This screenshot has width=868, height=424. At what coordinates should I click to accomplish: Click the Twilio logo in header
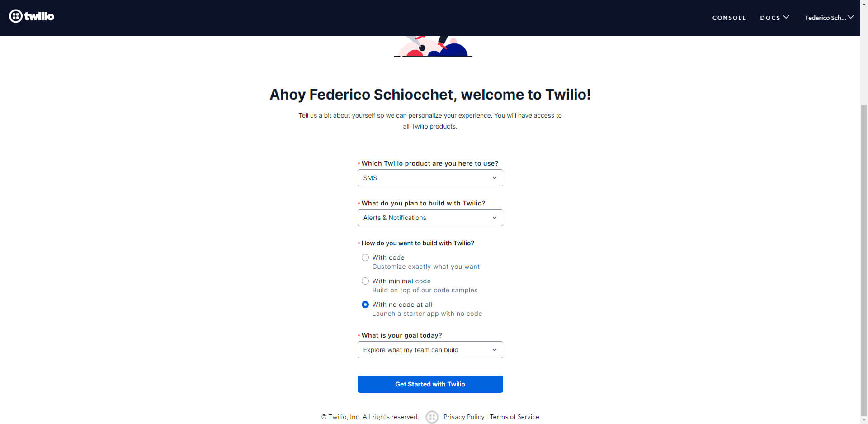(32, 16)
